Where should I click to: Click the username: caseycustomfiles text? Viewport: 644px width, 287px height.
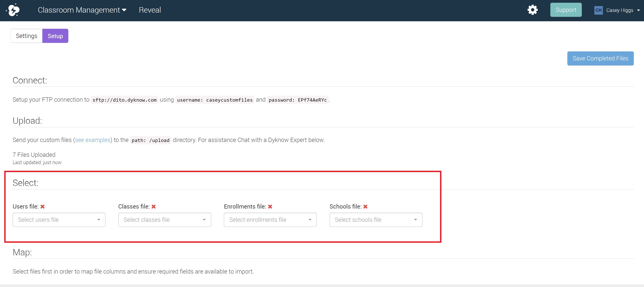(x=215, y=100)
